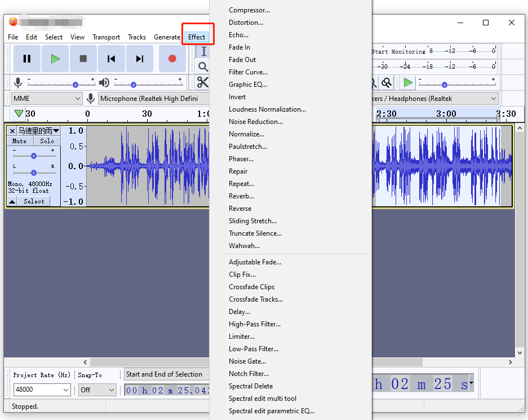Select the Zoom magnifier tool

tap(203, 67)
